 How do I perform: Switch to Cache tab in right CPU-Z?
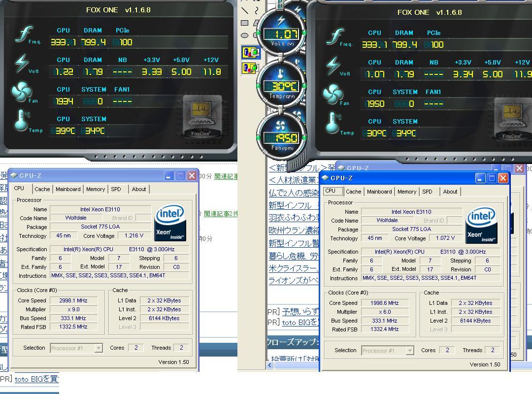pyautogui.click(x=354, y=192)
